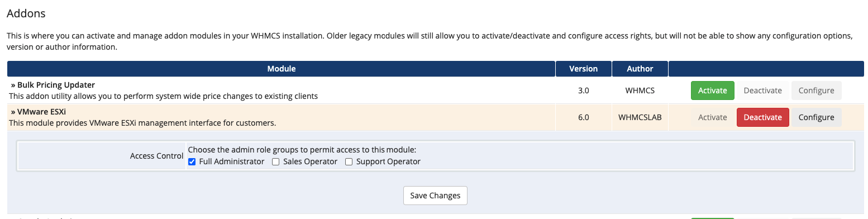
Task: Click greyed Activate button for VMware ESXi
Action: pyautogui.click(x=712, y=117)
